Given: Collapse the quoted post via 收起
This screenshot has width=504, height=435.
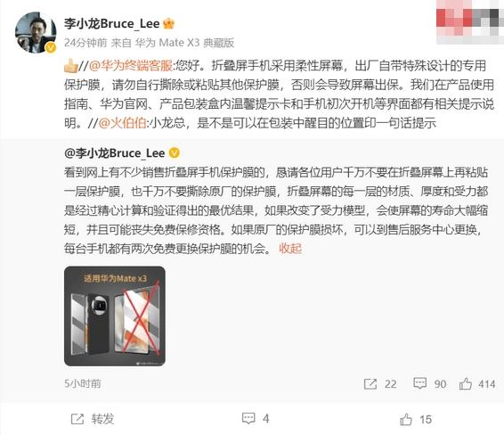Looking at the screenshot, I should tap(290, 249).
